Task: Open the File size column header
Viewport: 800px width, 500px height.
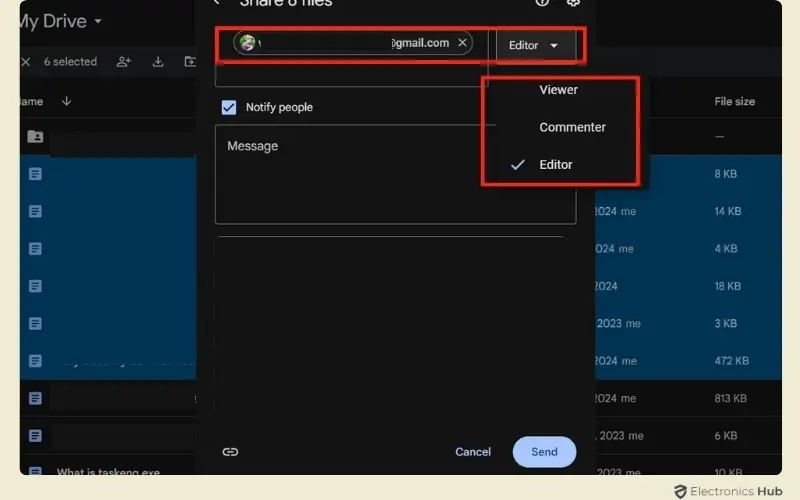Action: click(734, 102)
